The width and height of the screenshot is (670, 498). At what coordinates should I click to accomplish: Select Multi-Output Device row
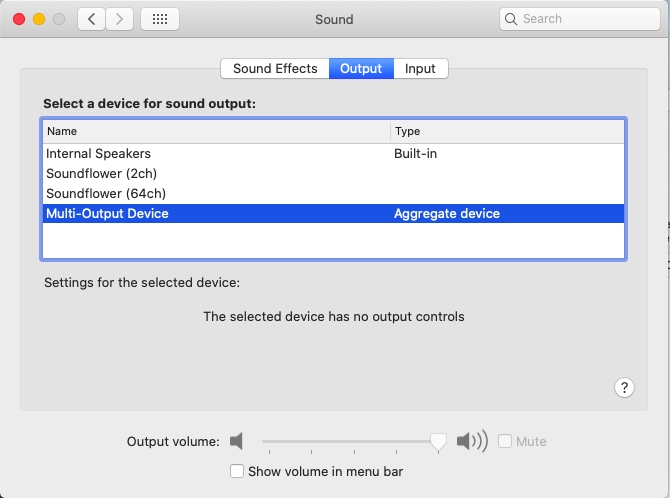click(x=333, y=213)
